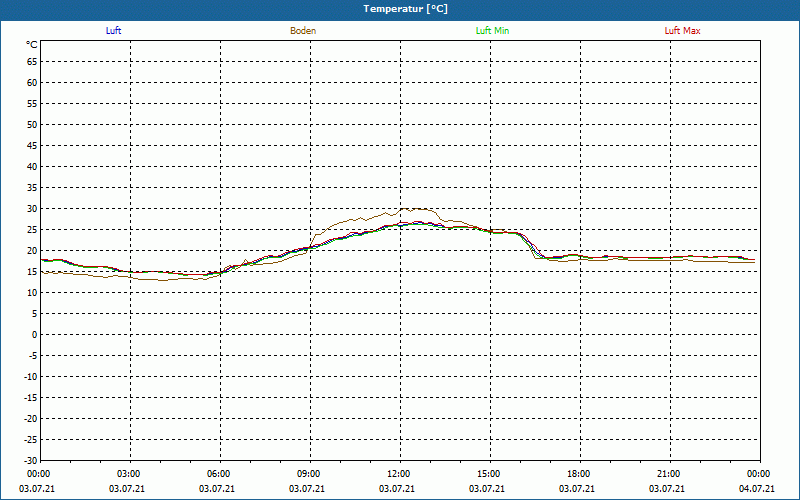
Task: Click the 15 value on y-axis
Action: click(32, 272)
